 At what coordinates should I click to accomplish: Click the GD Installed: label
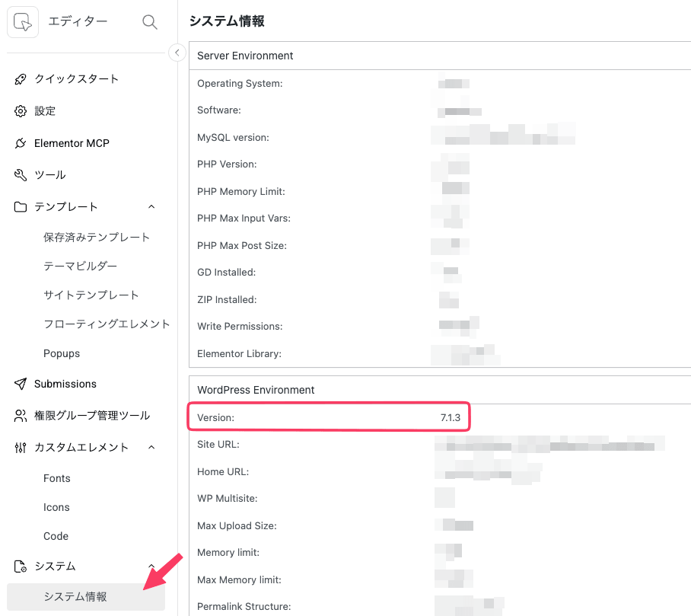click(x=227, y=273)
